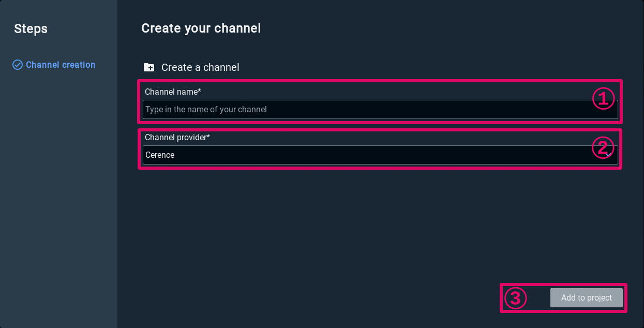Screen dimensions: 644x328
Task: Click the asterisk beside Channel provider
Action: [208, 137]
